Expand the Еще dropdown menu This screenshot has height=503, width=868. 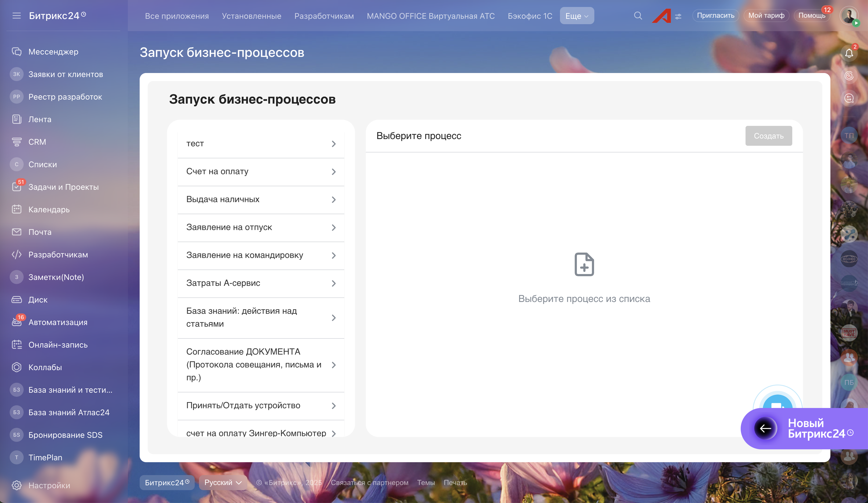point(577,16)
